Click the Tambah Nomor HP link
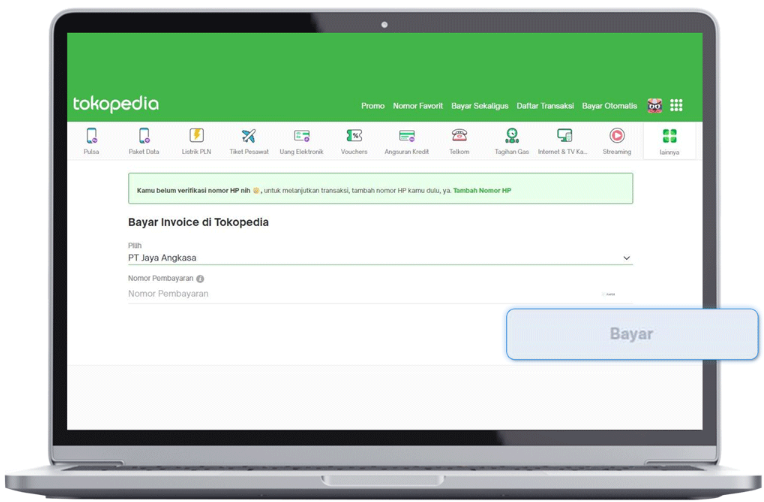This screenshot has height=502, width=764. (482, 191)
